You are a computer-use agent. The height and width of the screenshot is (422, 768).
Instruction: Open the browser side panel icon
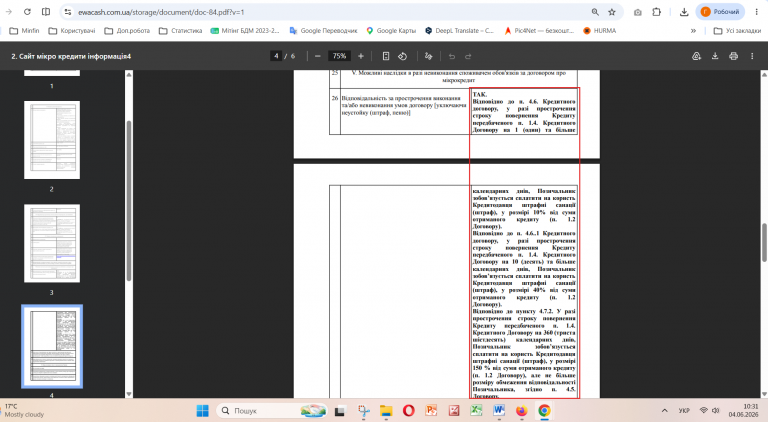click(46, 12)
